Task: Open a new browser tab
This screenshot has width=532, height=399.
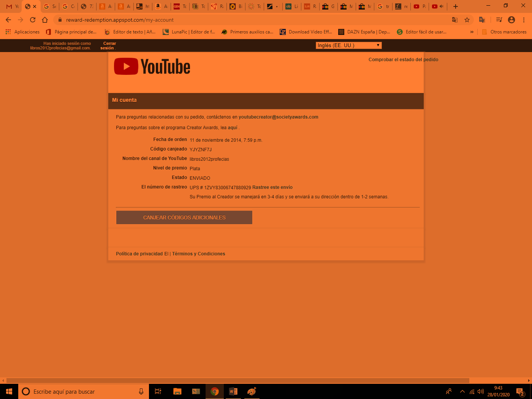Action: click(456, 6)
